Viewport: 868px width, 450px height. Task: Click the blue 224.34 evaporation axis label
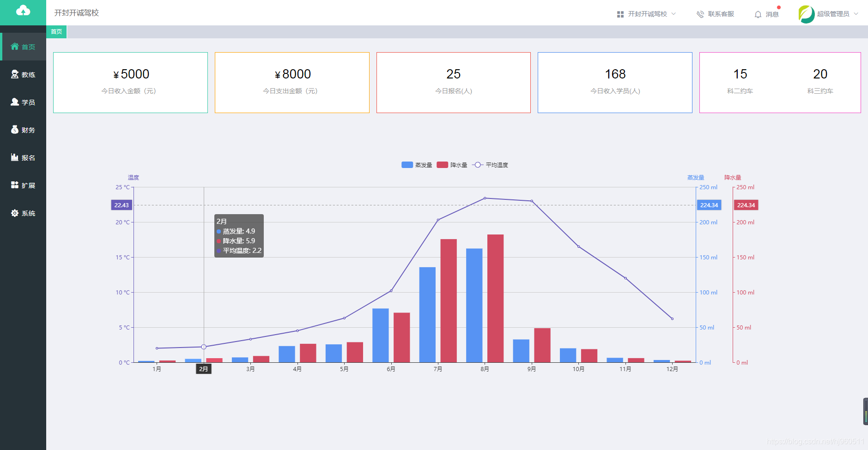pyautogui.click(x=709, y=205)
